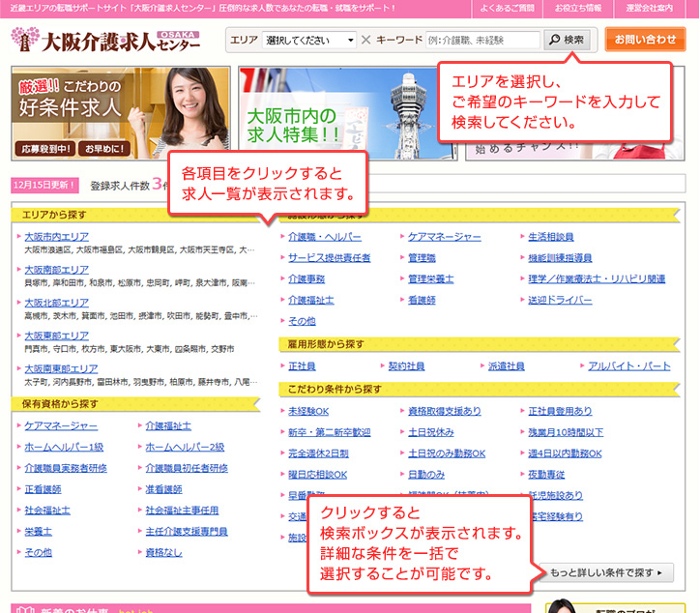Choose the 完全週休2日制 link
700x613 pixels.
(x=318, y=453)
